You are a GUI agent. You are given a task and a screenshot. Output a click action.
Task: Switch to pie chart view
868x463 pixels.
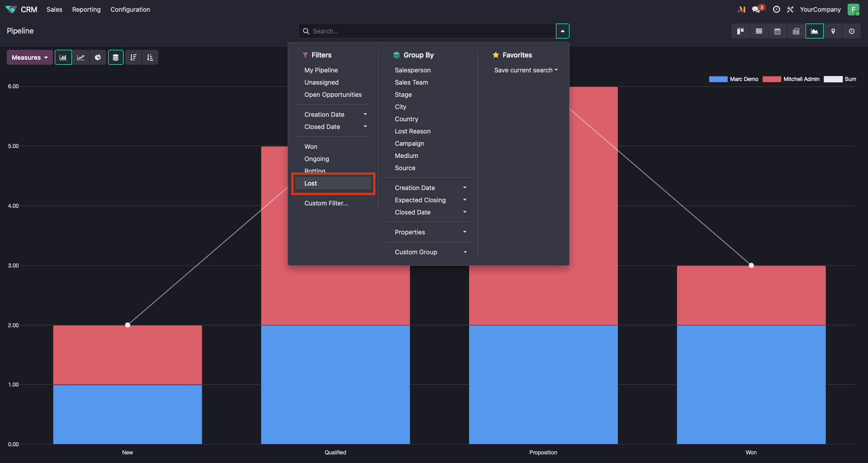(98, 57)
